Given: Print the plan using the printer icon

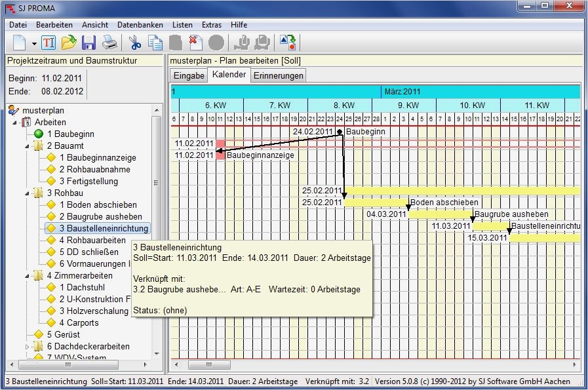Looking at the screenshot, I should (x=109, y=43).
